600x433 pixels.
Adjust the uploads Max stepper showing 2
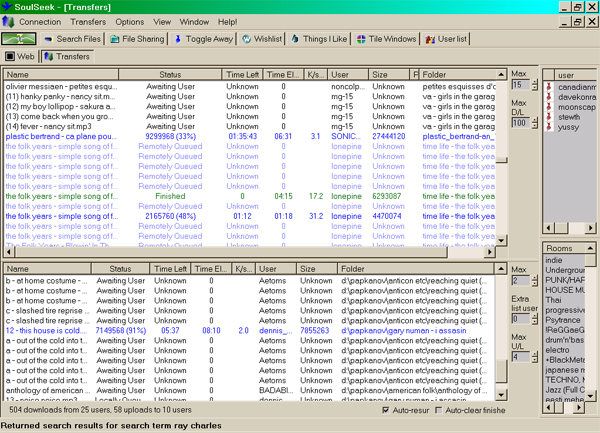coord(535,280)
